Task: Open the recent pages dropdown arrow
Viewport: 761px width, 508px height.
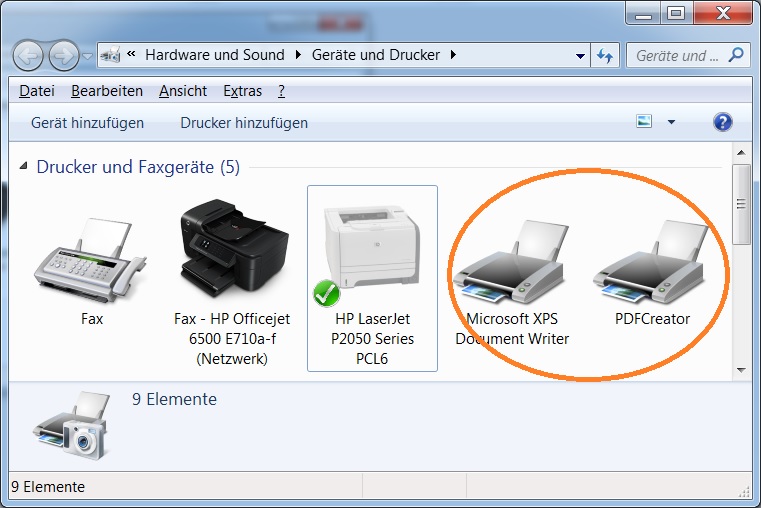Action: [x=87, y=56]
